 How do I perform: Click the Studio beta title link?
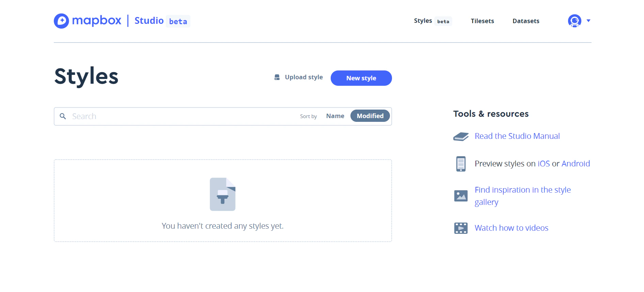(x=162, y=21)
